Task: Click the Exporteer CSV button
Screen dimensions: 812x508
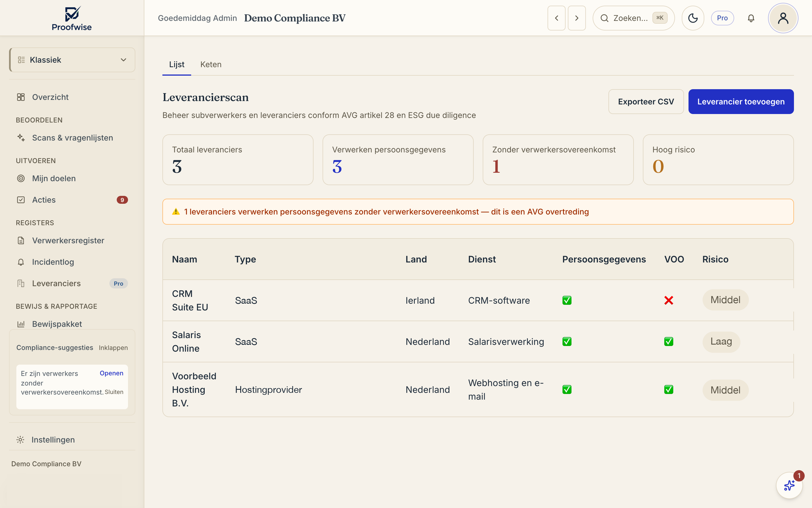Action: click(x=646, y=102)
